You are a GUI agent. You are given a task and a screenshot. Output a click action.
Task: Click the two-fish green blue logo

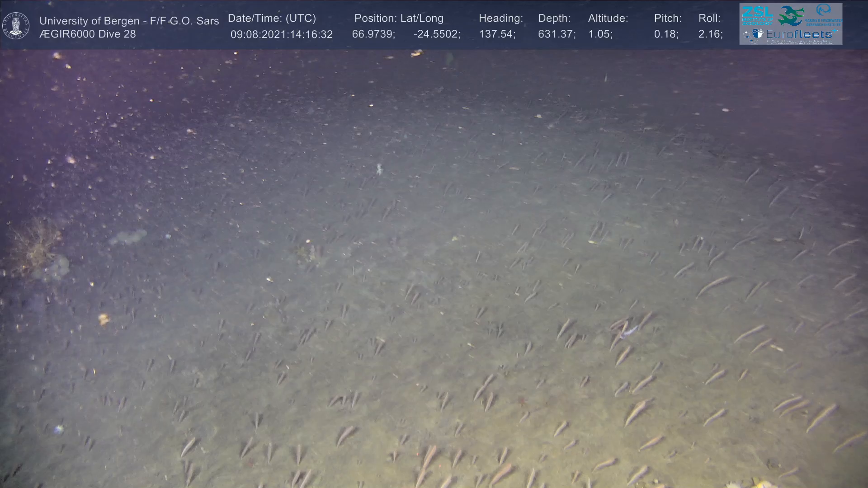click(x=791, y=16)
